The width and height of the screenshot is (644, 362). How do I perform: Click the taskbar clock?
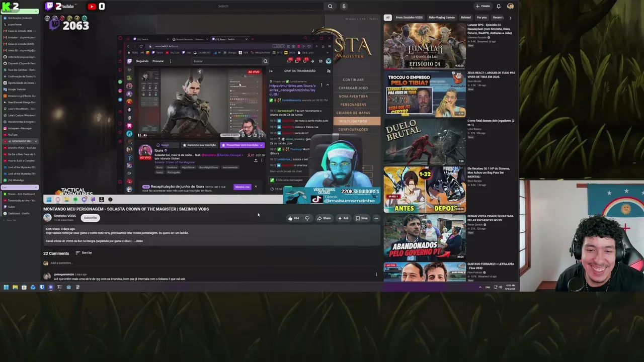coord(511,287)
